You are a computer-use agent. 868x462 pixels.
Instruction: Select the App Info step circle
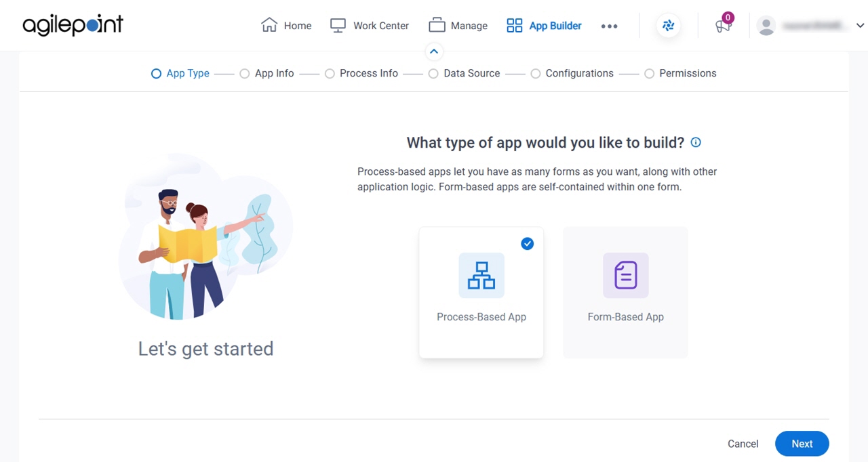tap(245, 73)
